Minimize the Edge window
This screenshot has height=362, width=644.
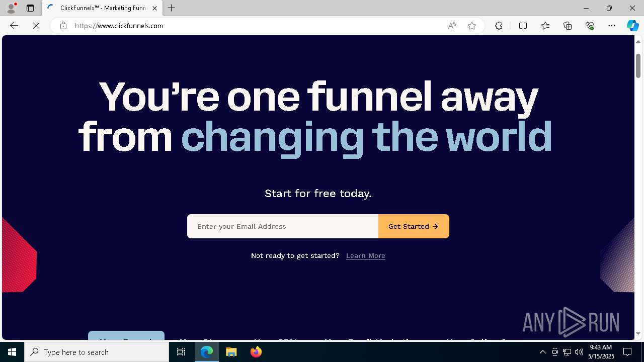tap(586, 8)
